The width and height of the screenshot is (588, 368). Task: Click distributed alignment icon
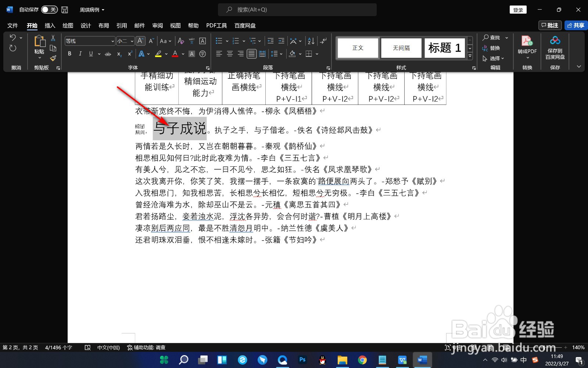coord(262,54)
